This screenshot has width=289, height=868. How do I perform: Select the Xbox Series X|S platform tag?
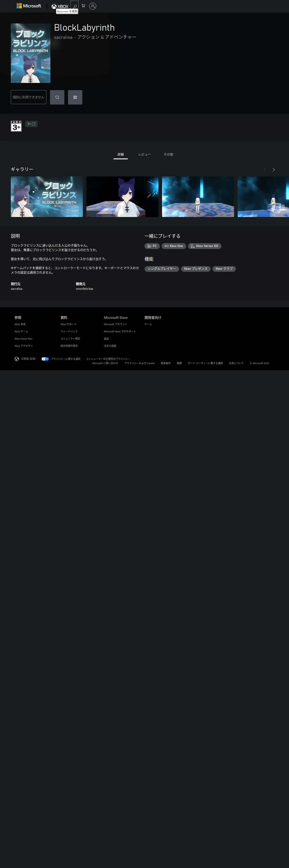(x=205, y=246)
